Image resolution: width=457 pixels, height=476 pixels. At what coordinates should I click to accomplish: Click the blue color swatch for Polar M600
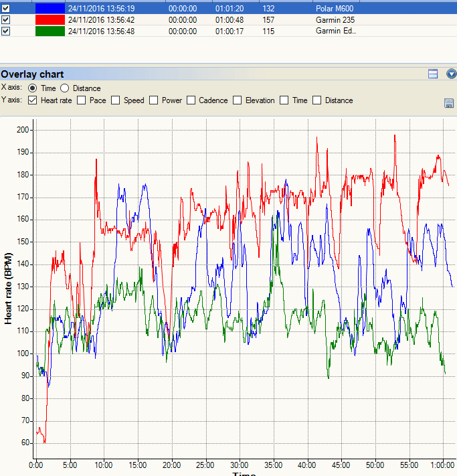(x=50, y=8)
